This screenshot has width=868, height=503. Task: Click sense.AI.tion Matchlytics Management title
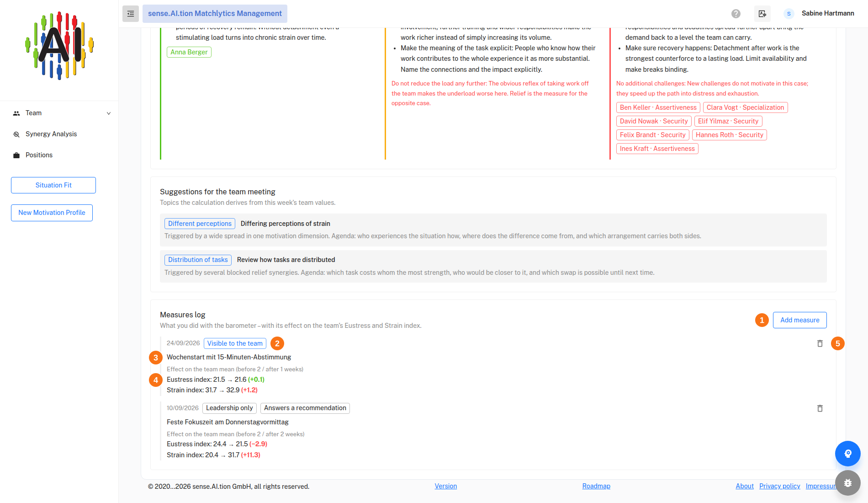tap(215, 14)
